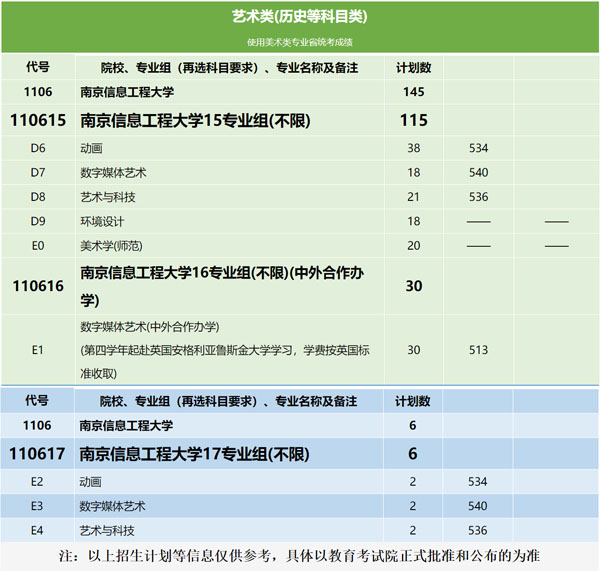Select plan count 115
This screenshot has width=600, height=572.
point(414,120)
